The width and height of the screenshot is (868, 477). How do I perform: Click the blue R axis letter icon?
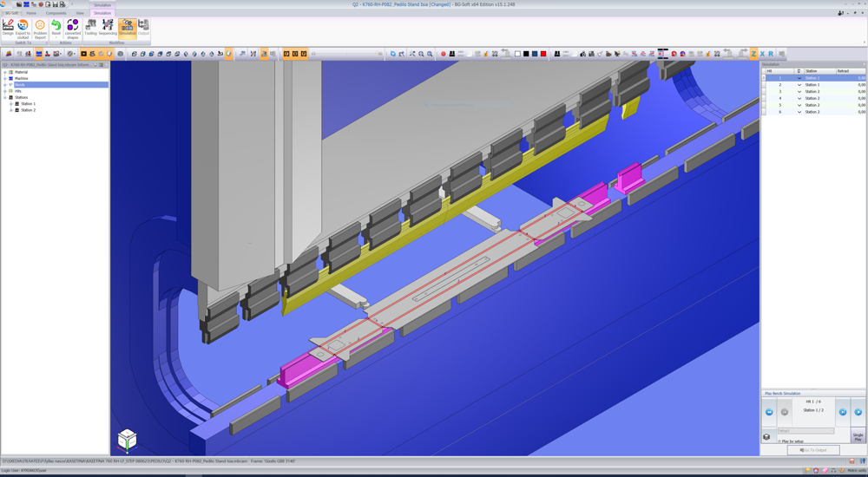click(771, 54)
